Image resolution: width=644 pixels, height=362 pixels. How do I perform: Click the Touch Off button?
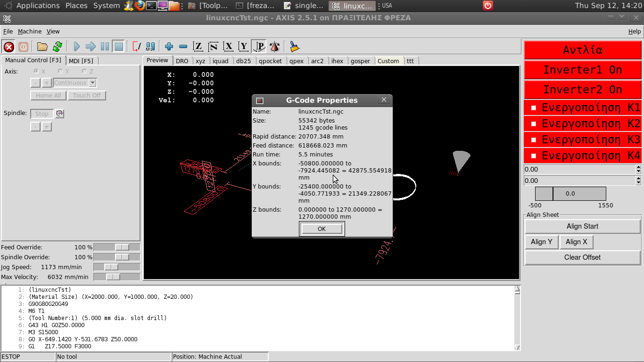(x=87, y=95)
